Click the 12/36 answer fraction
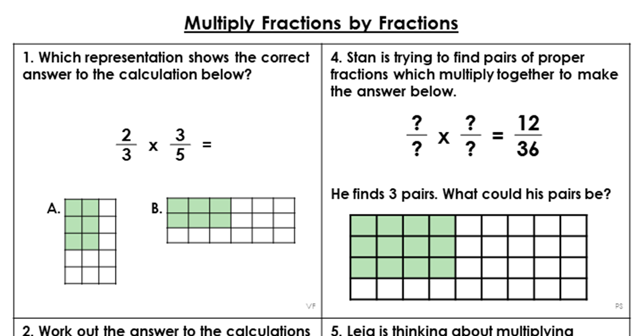Viewport: 644px width, 336px height. (x=528, y=136)
